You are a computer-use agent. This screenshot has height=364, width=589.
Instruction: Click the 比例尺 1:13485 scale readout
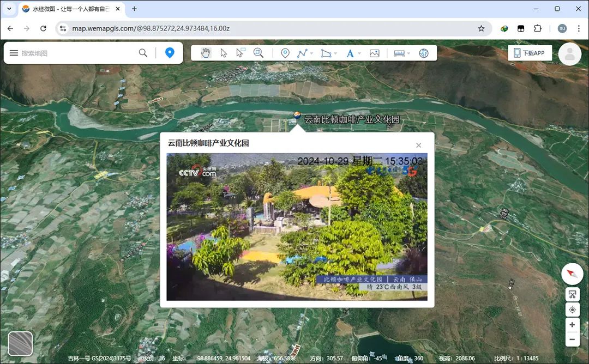point(516,359)
